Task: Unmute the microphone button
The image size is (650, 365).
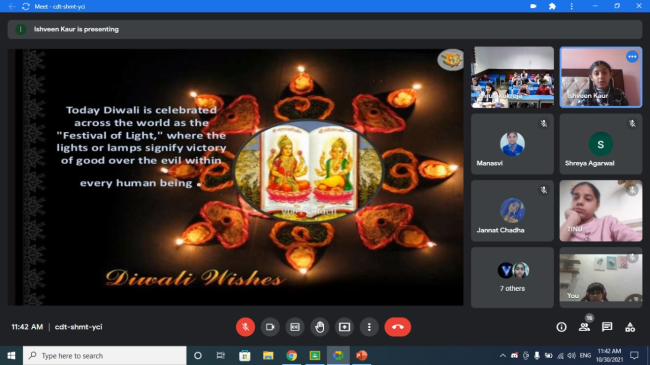Action: point(245,327)
